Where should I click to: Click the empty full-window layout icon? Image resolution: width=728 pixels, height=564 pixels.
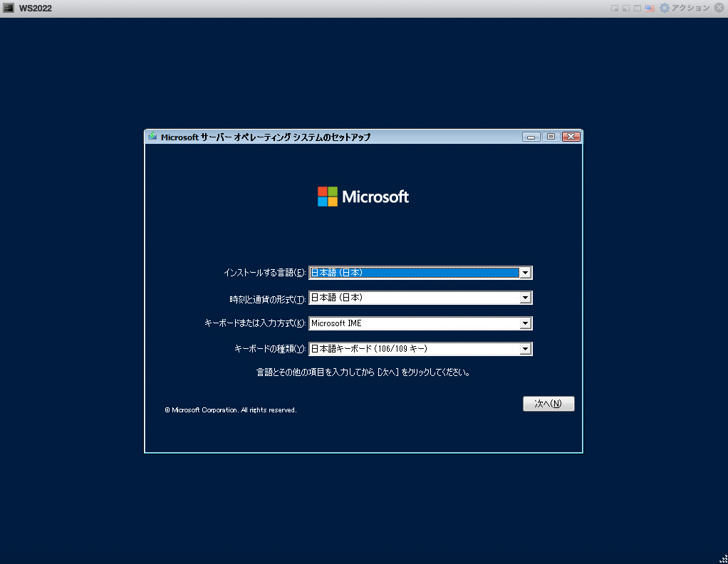coord(638,9)
